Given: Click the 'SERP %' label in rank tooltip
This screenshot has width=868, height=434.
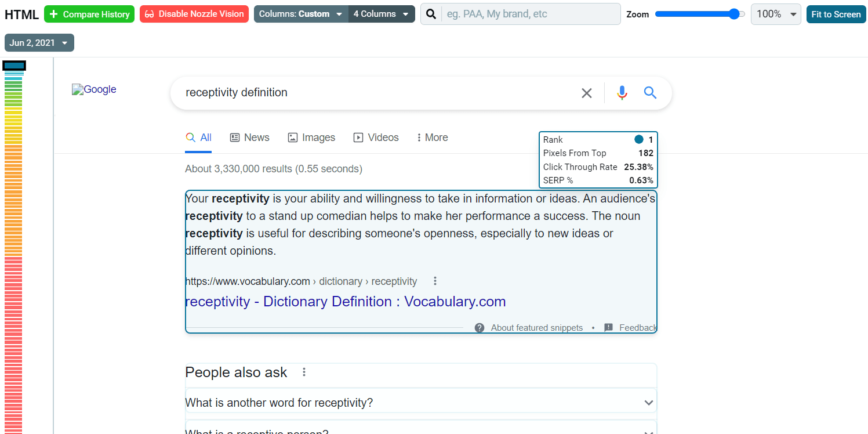Looking at the screenshot, I should (558, 180).
